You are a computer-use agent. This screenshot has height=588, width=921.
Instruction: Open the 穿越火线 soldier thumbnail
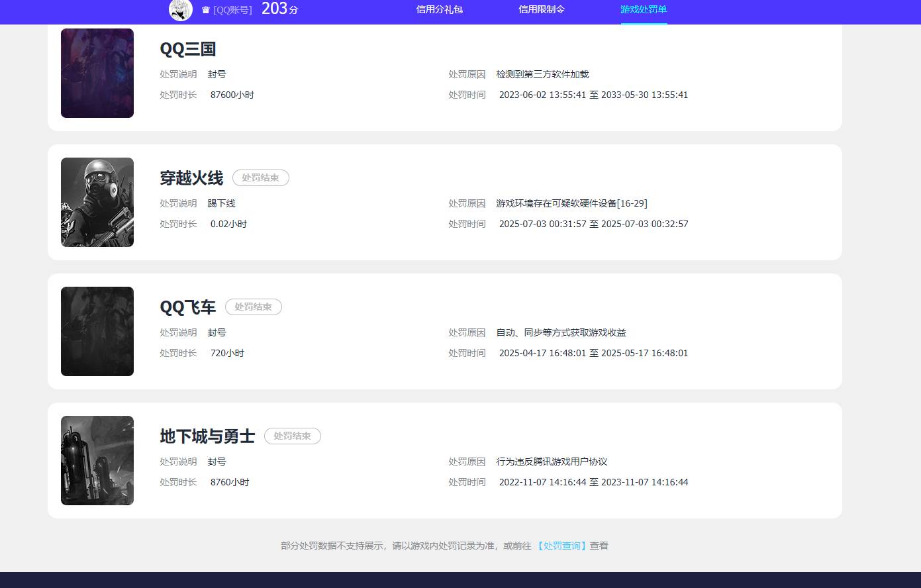97,202
